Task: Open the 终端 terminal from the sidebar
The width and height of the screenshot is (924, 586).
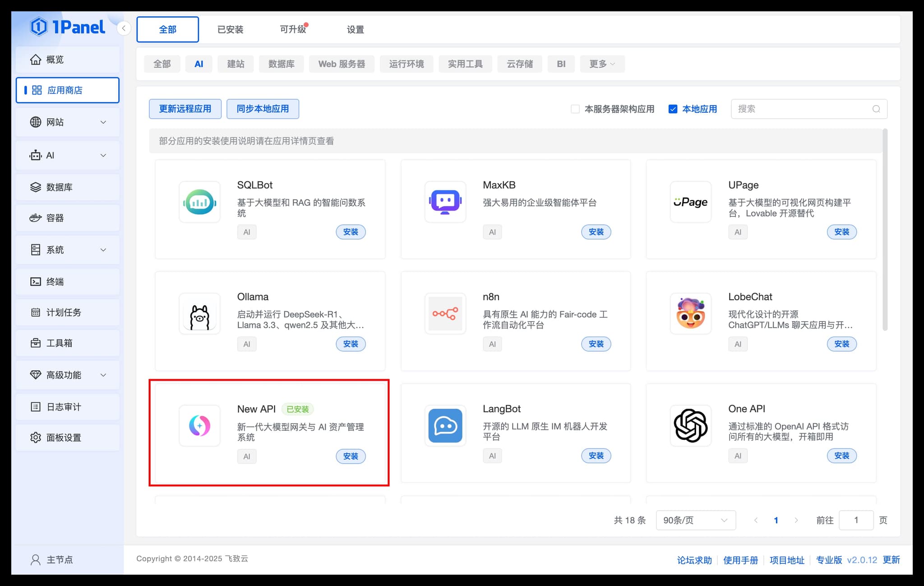Action: pyautogui.click(x=36, y=281)
